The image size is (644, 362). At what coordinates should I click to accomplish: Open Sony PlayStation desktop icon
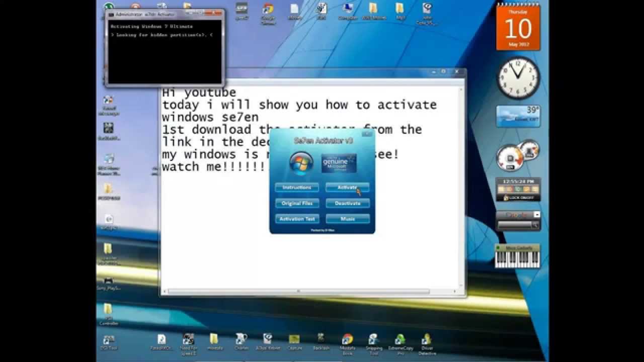[108, 284]
